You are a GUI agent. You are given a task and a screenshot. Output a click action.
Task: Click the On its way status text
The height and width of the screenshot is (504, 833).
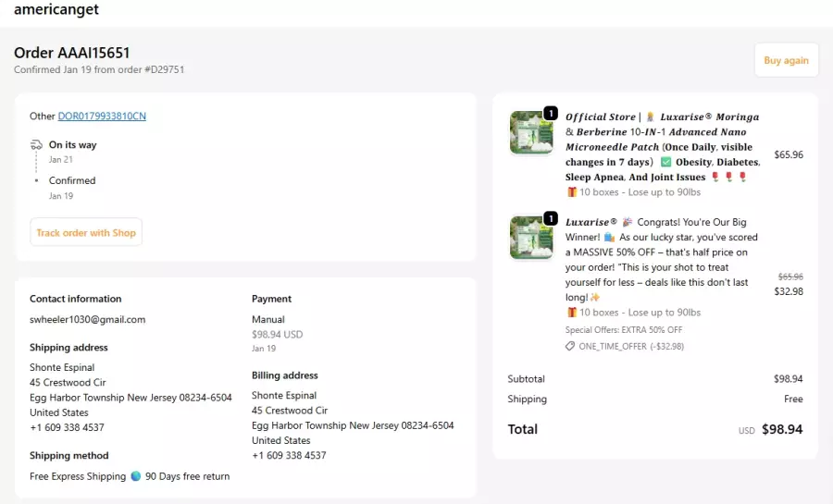click(x=72, y=145)
